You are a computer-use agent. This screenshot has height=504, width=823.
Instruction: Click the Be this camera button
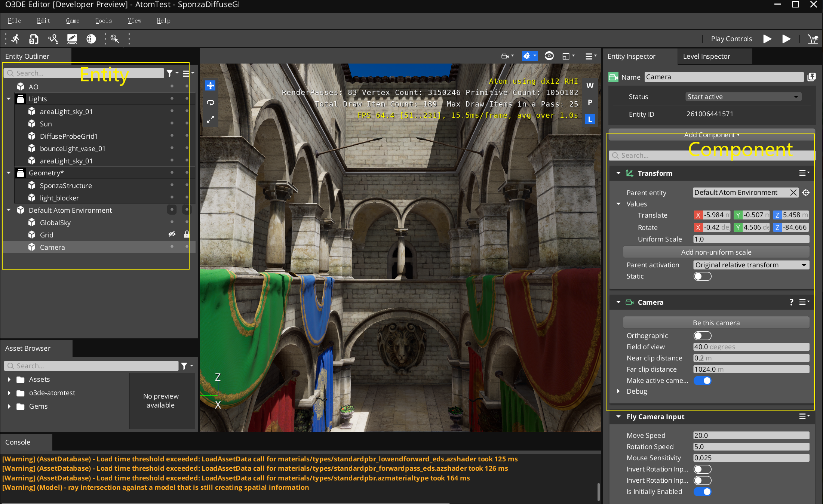[x=716, y=323]
